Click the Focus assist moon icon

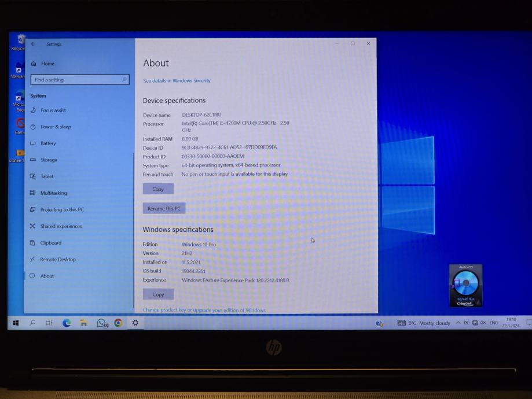(x=33, y=110)
